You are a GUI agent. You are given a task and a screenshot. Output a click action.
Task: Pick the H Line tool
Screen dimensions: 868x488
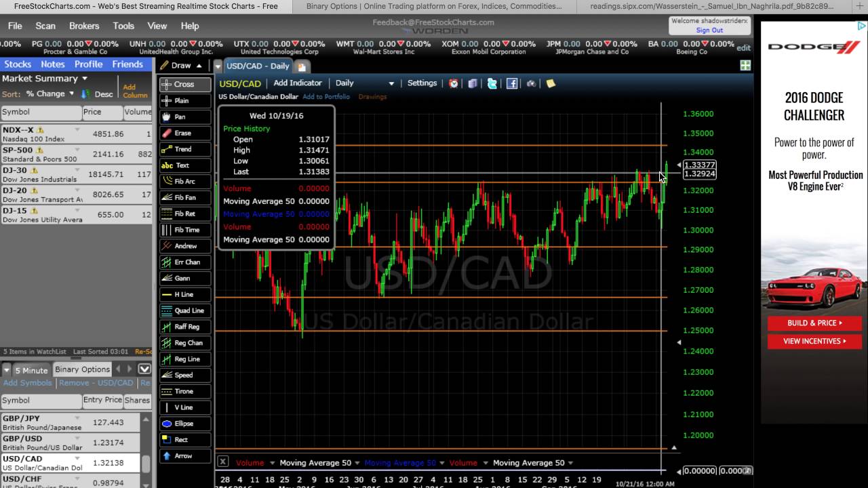coord(185,294)
